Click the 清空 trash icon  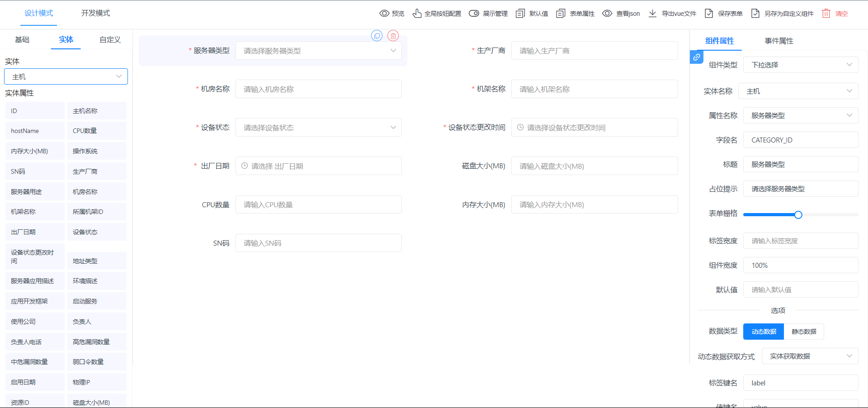(x=826, y=14)
